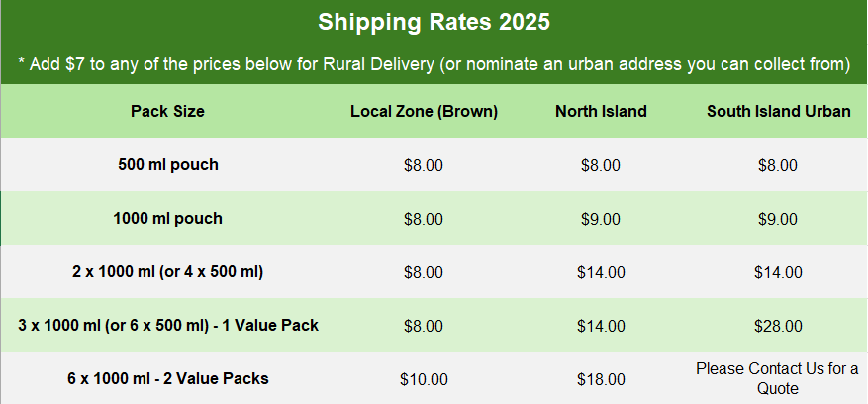Select the Pack Size column header
The image size is (868, 404).
(x=167, y=111)
